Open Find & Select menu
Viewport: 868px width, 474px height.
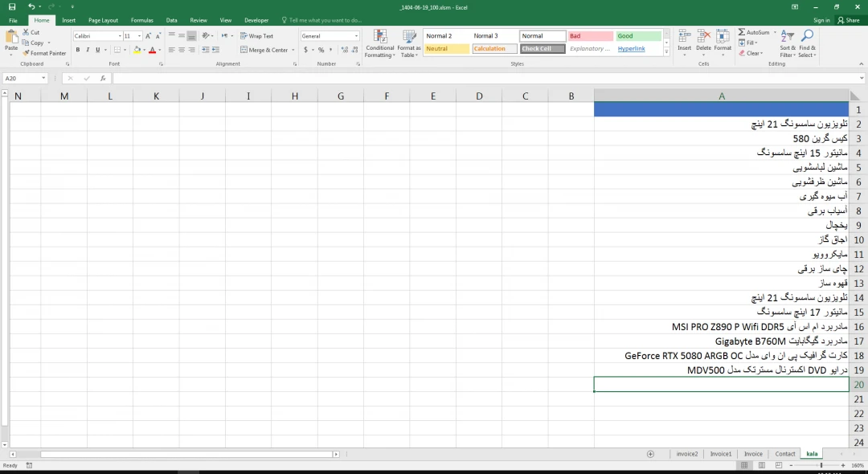point(807,43)
